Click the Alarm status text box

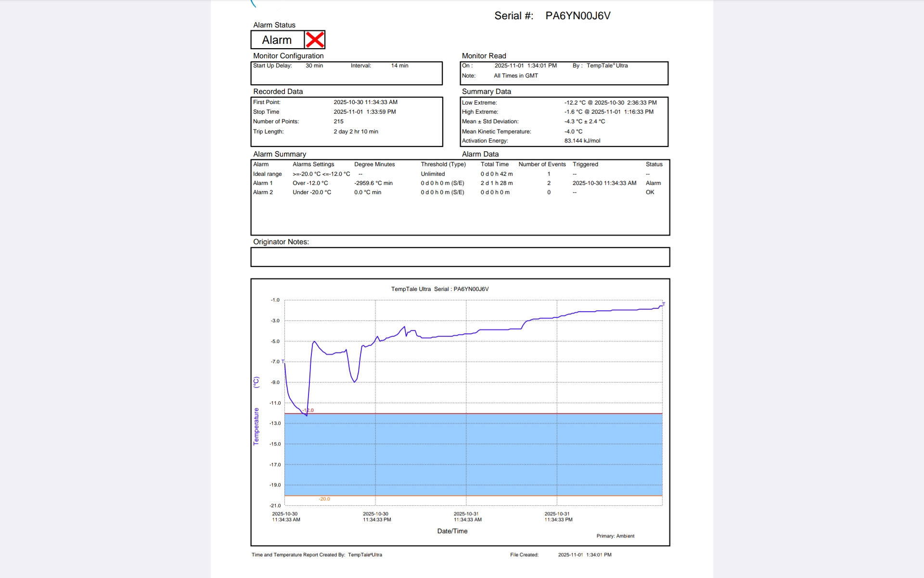(x=277, y=40)
